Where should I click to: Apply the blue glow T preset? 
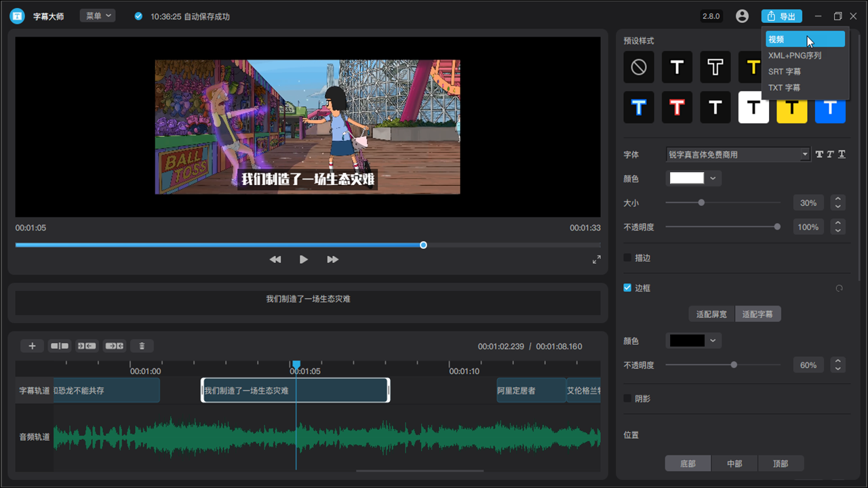(x=639, y=107)
